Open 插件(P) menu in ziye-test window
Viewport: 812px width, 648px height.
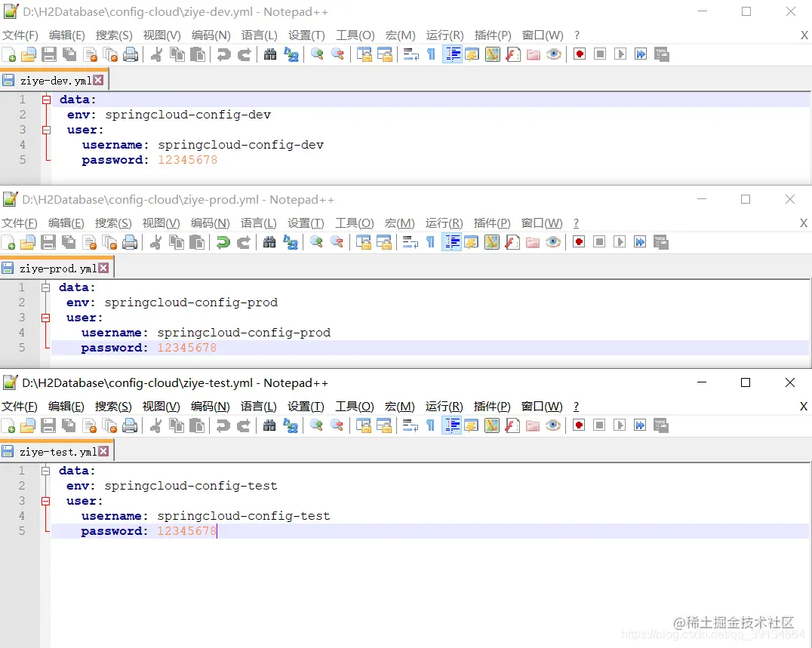point(492,407)
